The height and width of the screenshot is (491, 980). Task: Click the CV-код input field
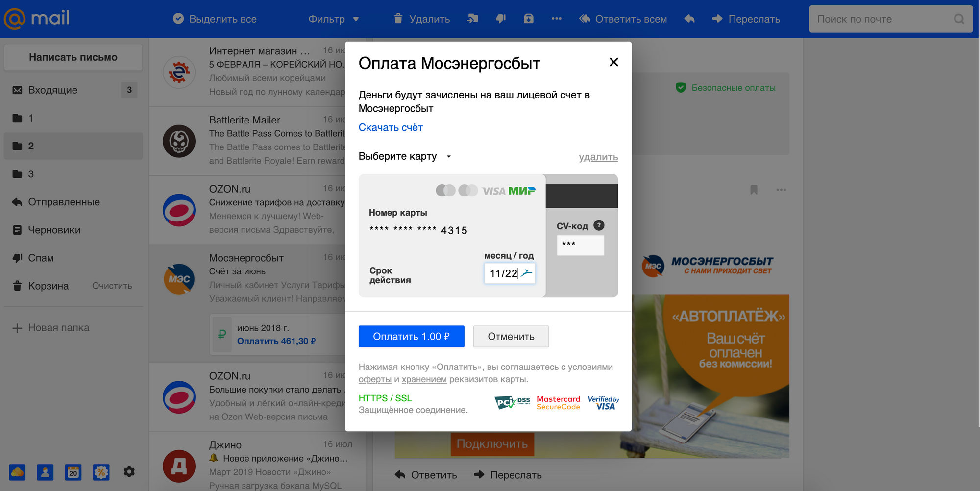pos(580,245)
